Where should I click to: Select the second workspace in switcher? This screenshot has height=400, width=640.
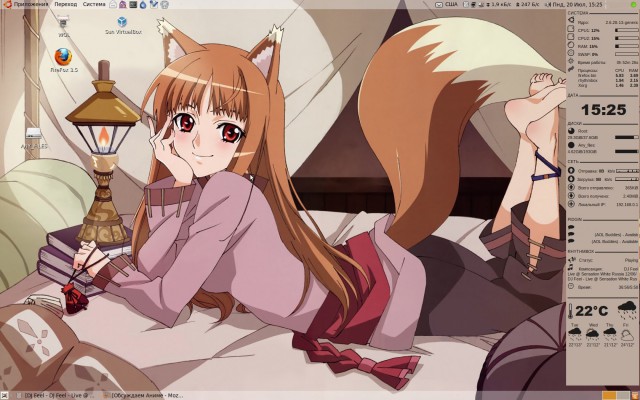click(623, 396)
